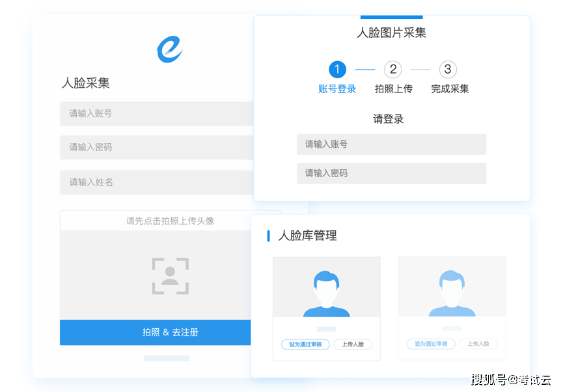Click step 1 circle for 账号登录
The height and width of the screenshot is (392, 563).
(x=337, y=70)
